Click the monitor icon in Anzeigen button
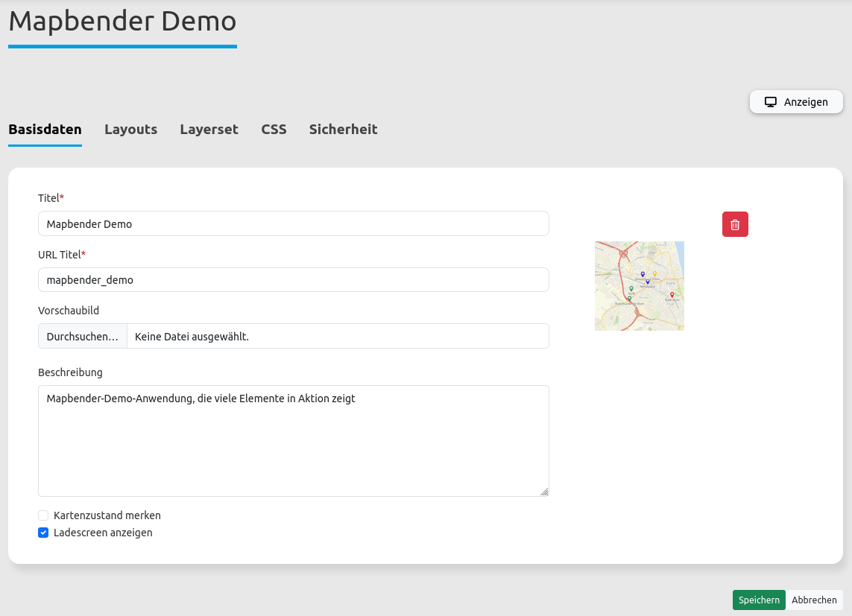The height and width of the screenshot is (616, 852). (x=771, y=102)
